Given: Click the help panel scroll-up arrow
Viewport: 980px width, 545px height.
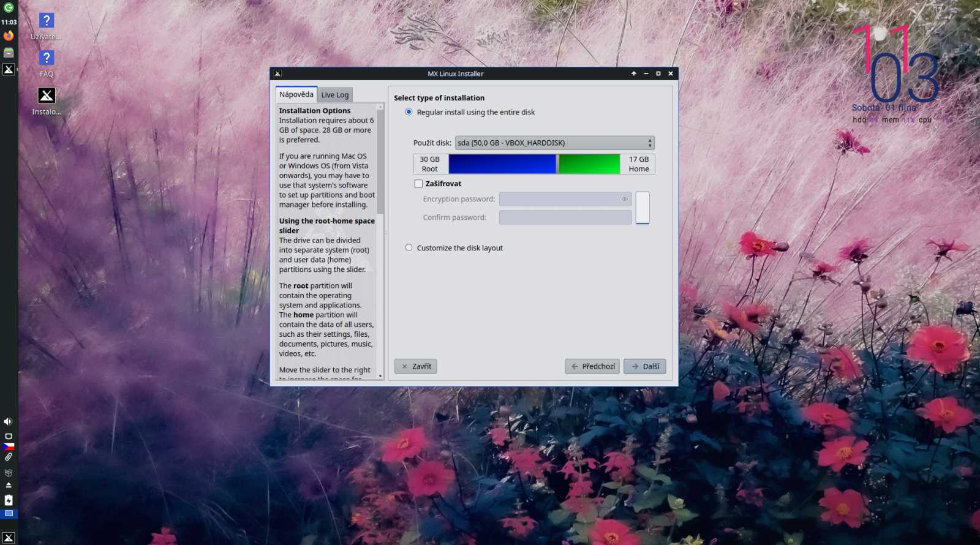Looking at the screenshot, I should (380, 107).
